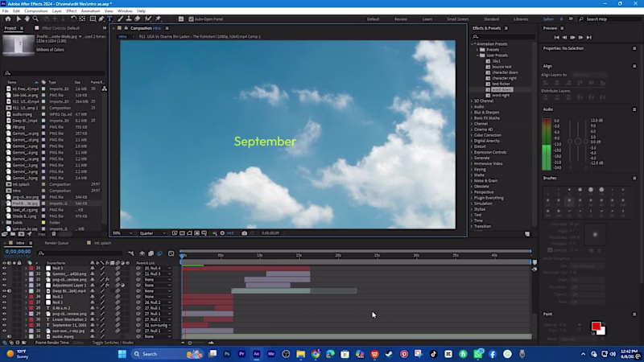
Task: Select the Selection arrow tool
Action: click(x=19, y=19)
